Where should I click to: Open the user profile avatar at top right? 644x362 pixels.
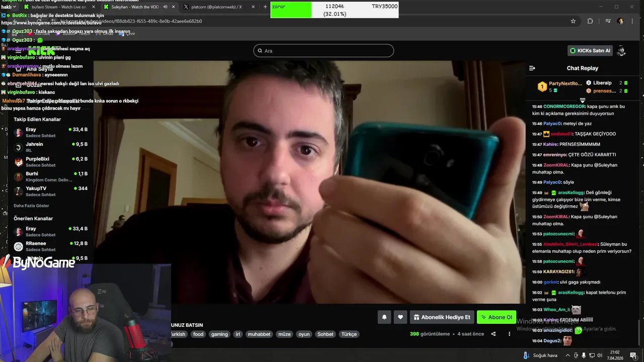(x=621, y=51)
